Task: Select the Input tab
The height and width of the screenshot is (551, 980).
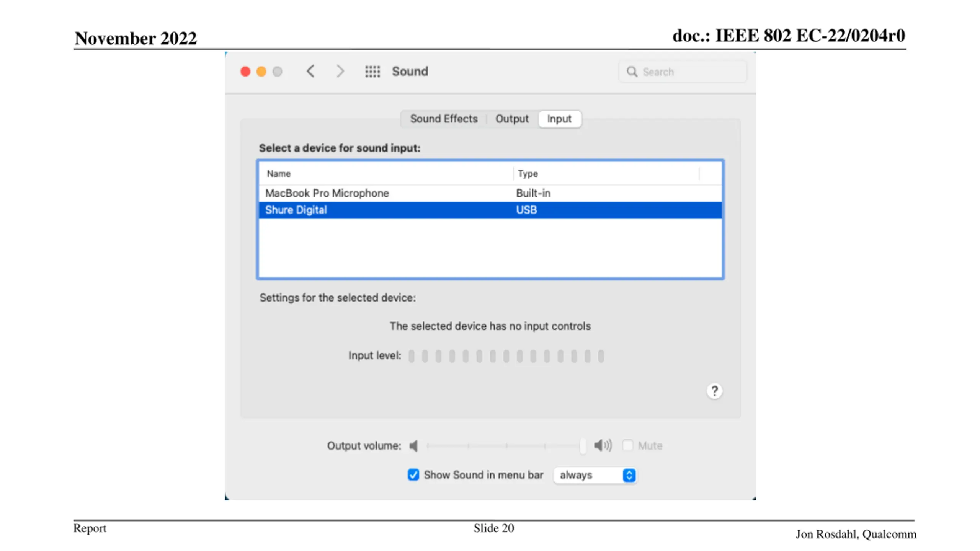Action: pos(559,119)
